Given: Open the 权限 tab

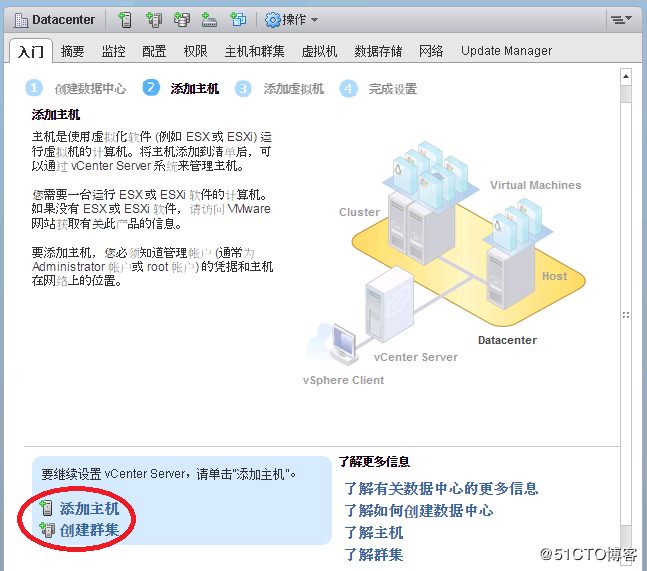Looking at the screenshot, I should [196, 51].
